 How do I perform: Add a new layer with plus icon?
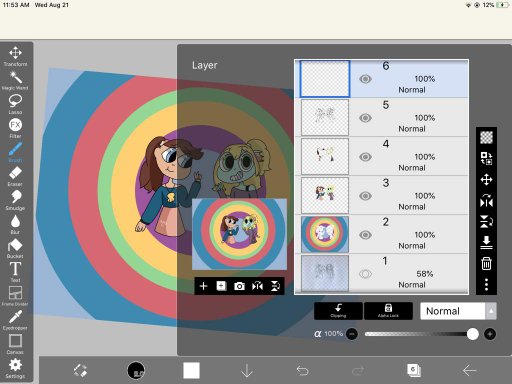tap(203, 286)
